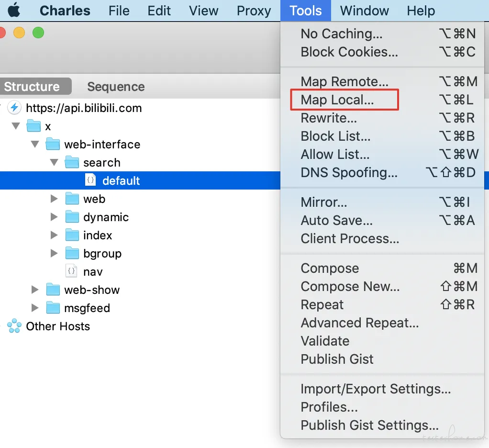Click the web-show folder icon

click(53, 290)
